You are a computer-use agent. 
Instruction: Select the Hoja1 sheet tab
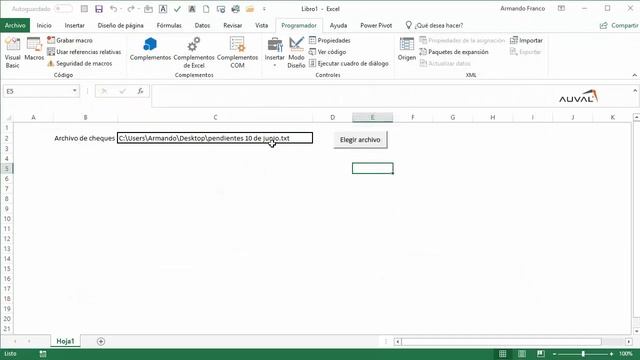point(65,341)
